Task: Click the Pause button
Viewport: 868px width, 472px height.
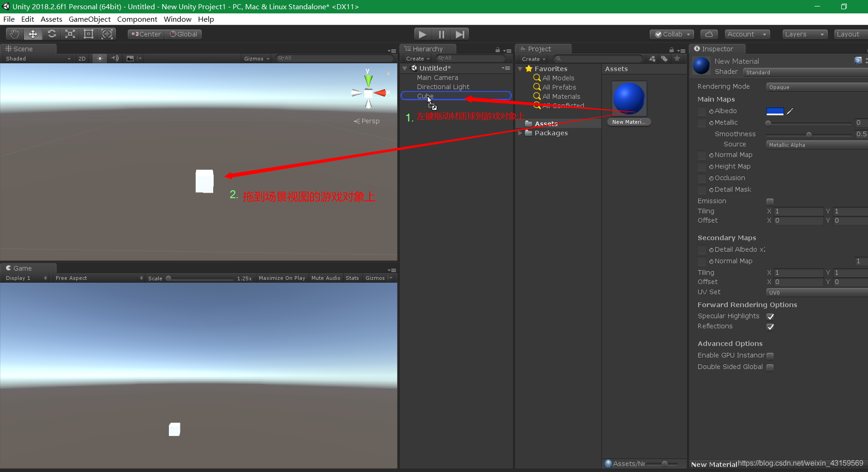Action: point(442,34)
